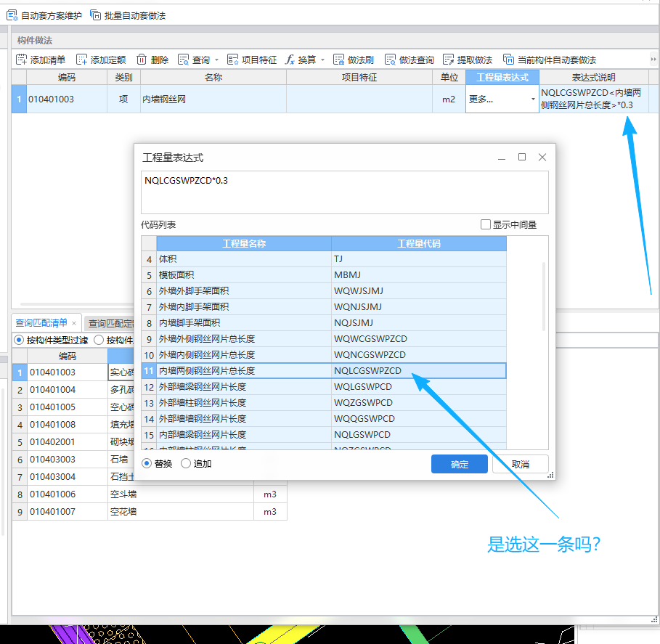
Task: Click the 表达式说明 cell in row 1
Action: point(593,99)
